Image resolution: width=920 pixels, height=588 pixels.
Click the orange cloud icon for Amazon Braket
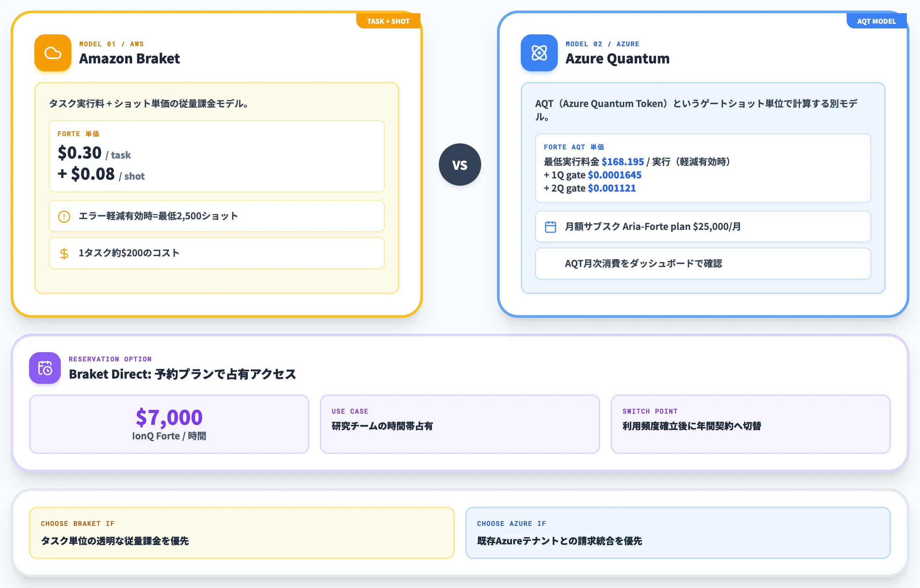tap(53, 53)
